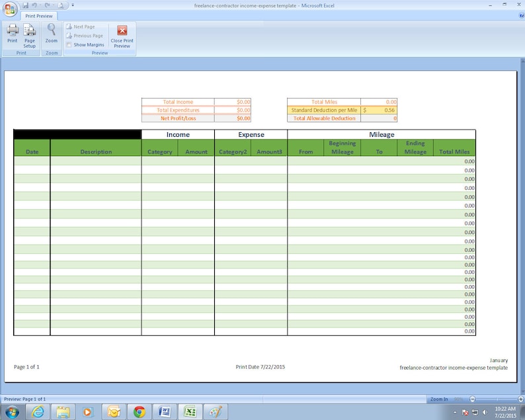525x420 pixels.
Task: Open Google Chrome from taskbar
Action: tap(140, 411)
